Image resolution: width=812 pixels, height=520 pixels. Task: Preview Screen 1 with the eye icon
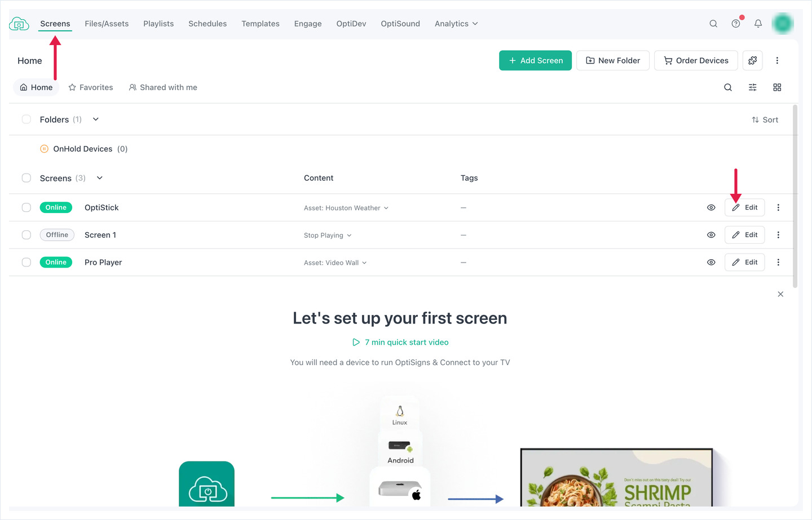coord(711,235)
